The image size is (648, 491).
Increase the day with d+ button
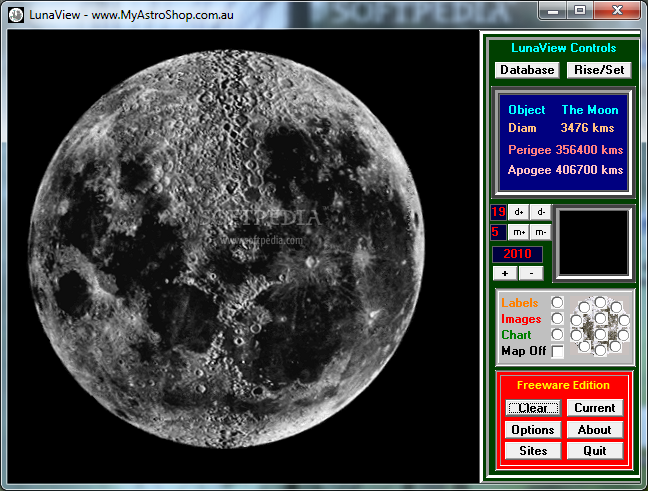tap(518, 212)
